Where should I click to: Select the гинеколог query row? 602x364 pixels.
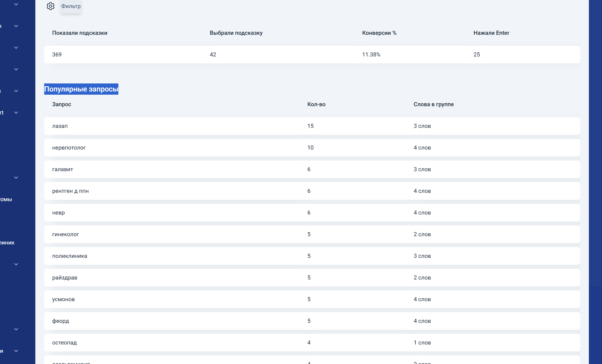[x=312, y=234]
